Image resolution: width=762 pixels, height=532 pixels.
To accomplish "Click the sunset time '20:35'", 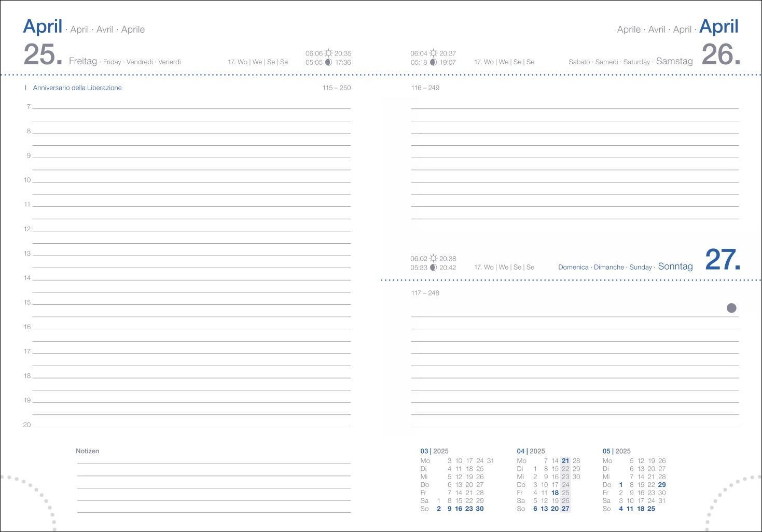I will click(343, 53).
